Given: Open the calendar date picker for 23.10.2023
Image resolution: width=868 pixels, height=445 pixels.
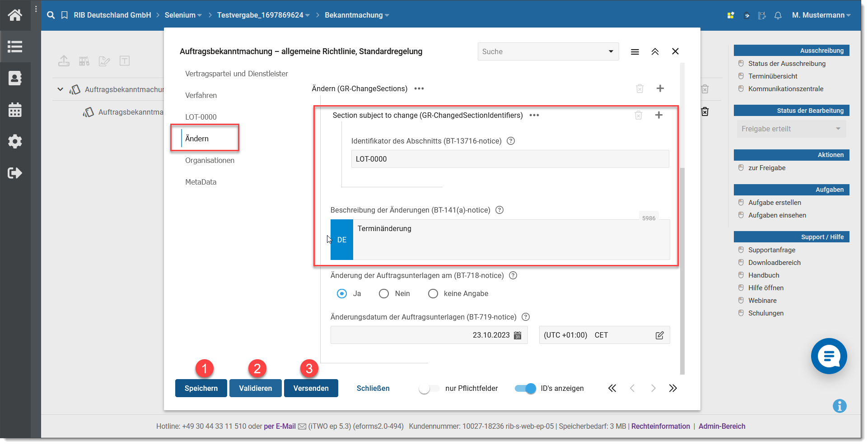Looking at the screenshot, I should pos(518,335).
